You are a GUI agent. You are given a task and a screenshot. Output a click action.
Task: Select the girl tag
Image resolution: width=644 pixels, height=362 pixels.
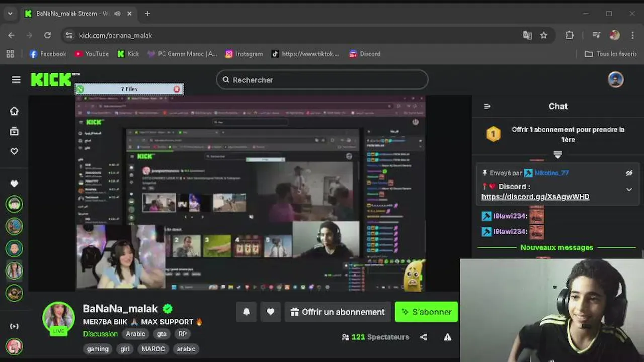tap(125, 349)
